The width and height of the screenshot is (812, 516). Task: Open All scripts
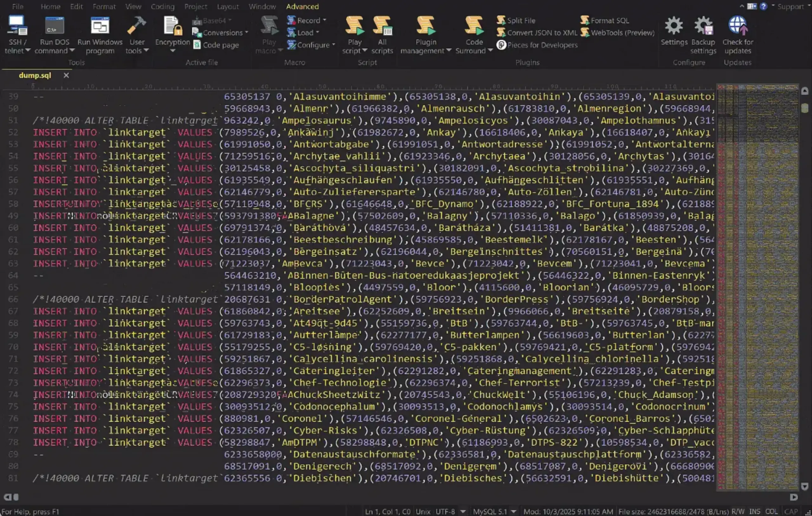click(x=382, y=35)
